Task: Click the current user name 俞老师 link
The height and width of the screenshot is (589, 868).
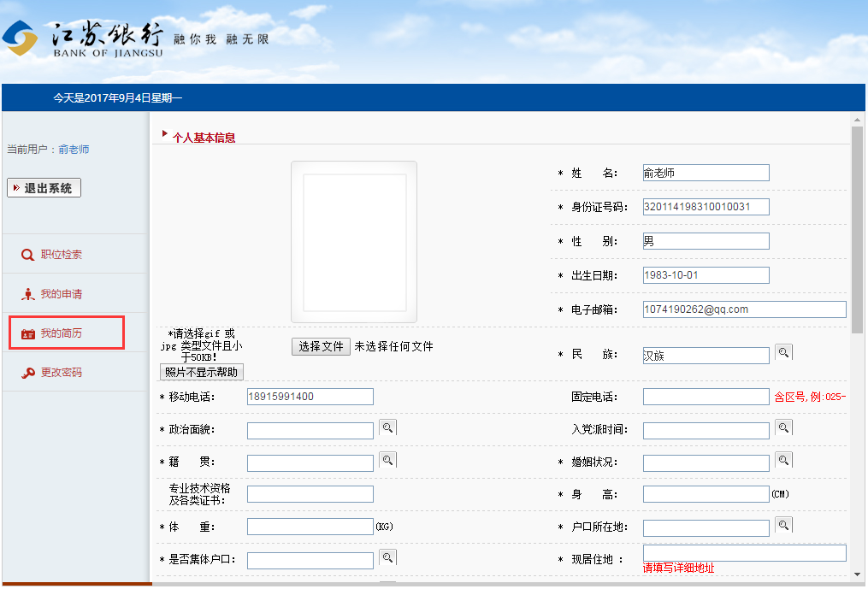Action: (x=74, y=150)
